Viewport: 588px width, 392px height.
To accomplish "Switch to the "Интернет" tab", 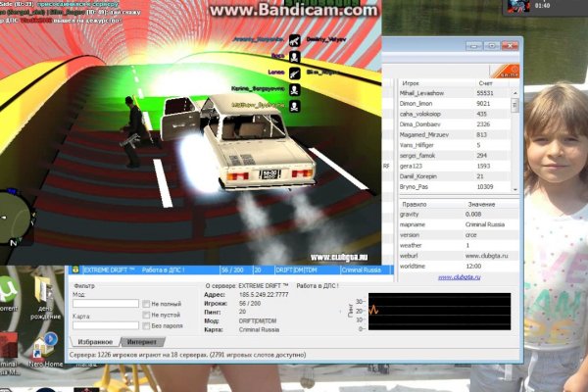I will tap(142, 342).
